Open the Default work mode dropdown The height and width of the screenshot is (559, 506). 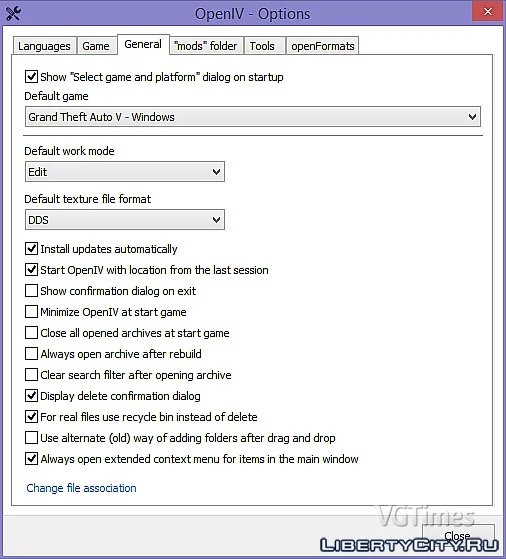125,171
